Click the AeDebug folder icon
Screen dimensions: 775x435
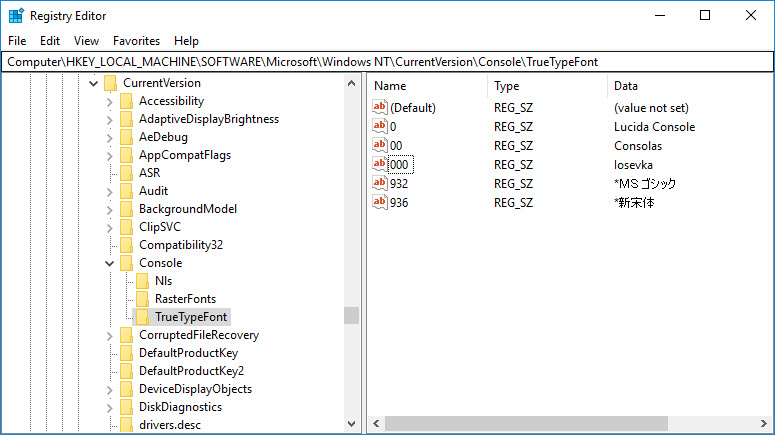click(127, 137)
